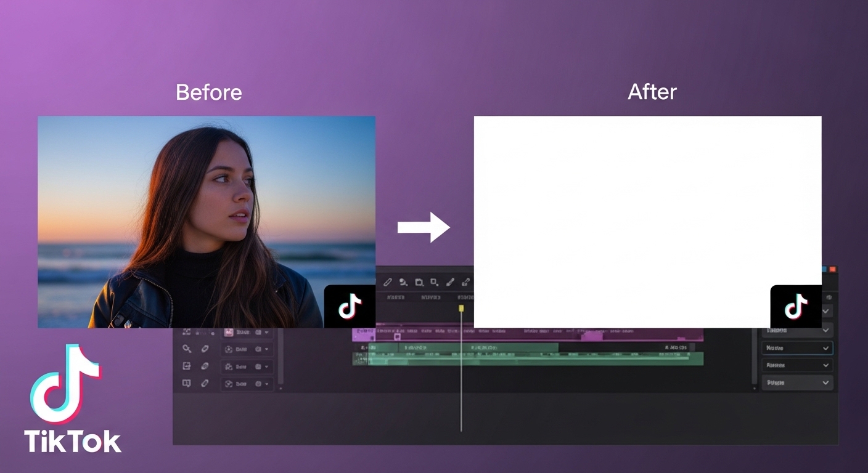
Task: Choose the rectangular Marquee tool in the toolbar
Action: point(436,282)
